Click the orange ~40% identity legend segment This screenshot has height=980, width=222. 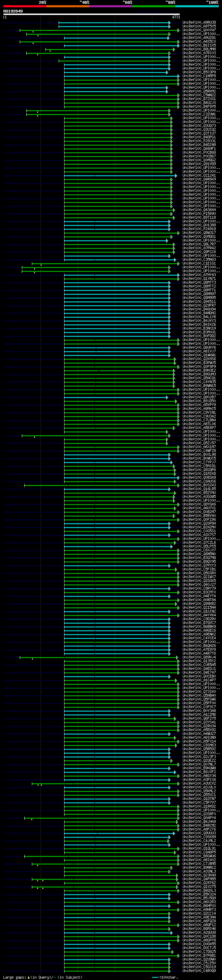(x=68, y=6)
